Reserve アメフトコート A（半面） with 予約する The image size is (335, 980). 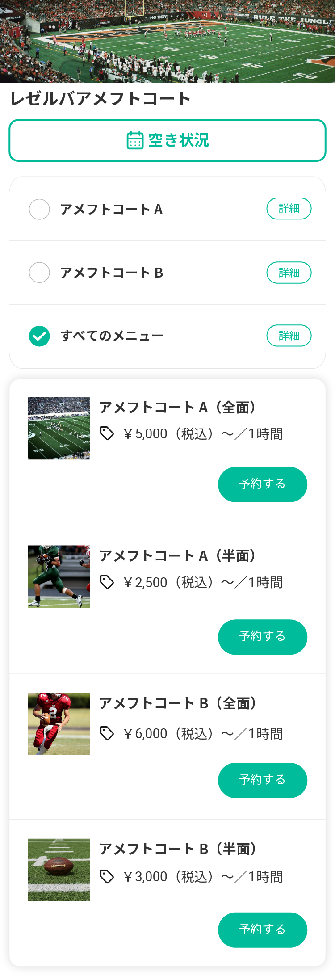[263, 637]
